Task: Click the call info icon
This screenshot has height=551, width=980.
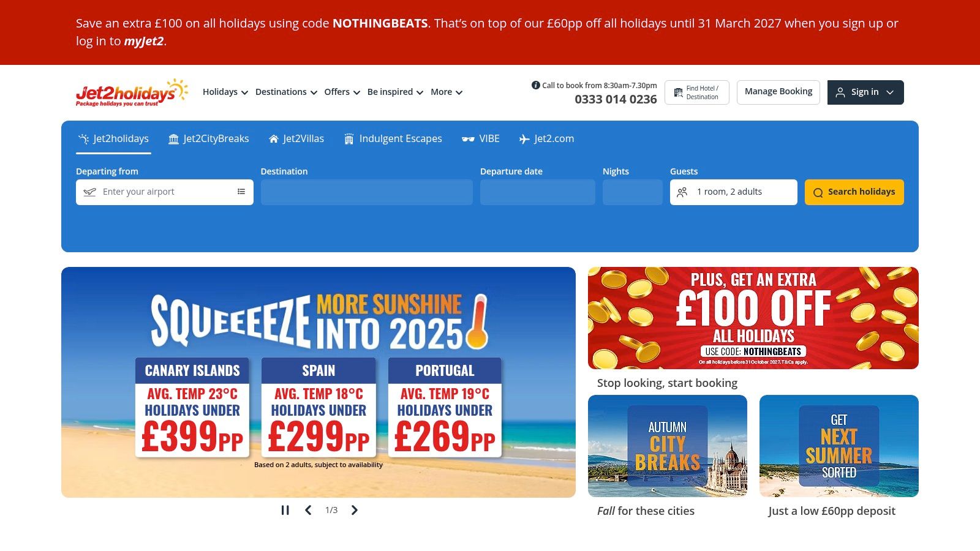Action: tap(535, 85)
